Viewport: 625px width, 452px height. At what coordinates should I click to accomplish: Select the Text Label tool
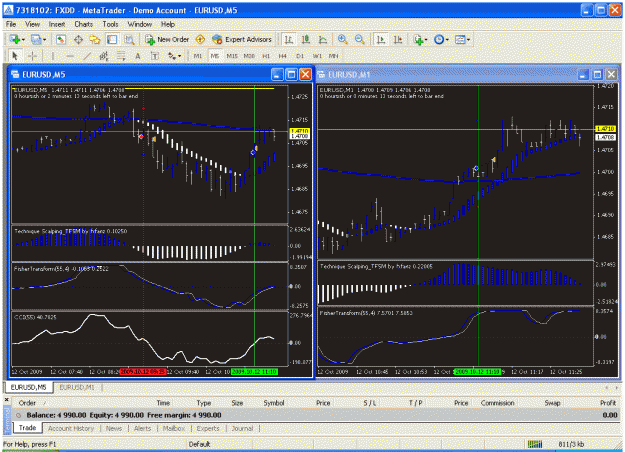(155, 56)
